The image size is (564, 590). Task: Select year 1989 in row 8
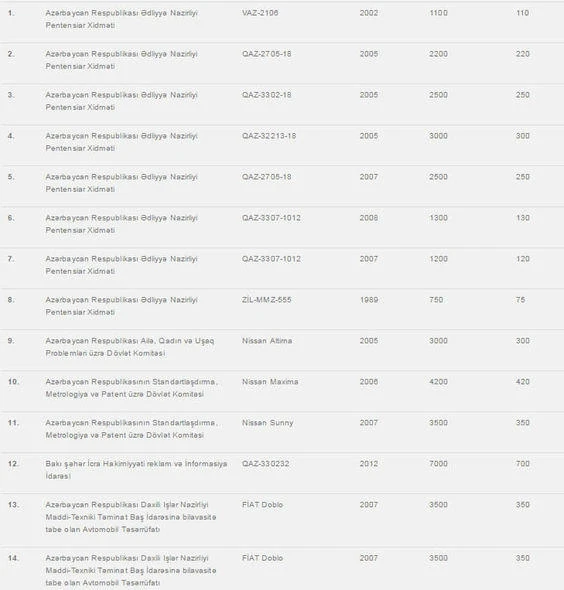(369, 300)
